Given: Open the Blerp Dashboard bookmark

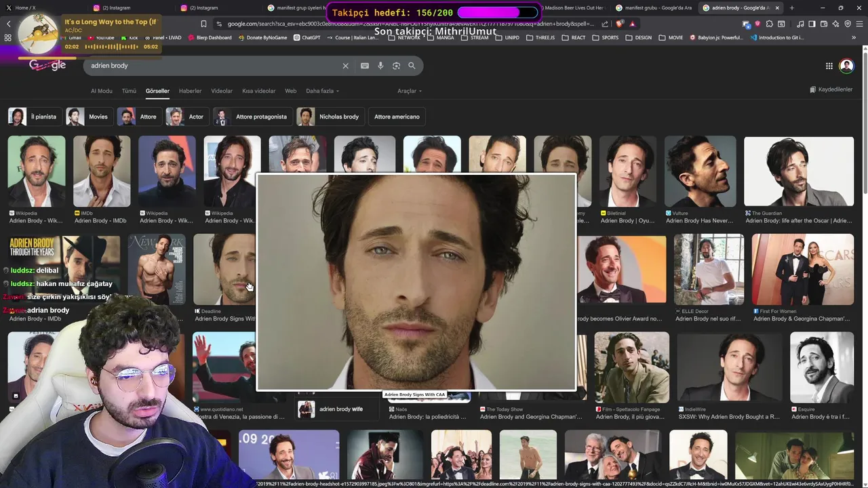Looking at the screenshot, I should tap(209, 38).
